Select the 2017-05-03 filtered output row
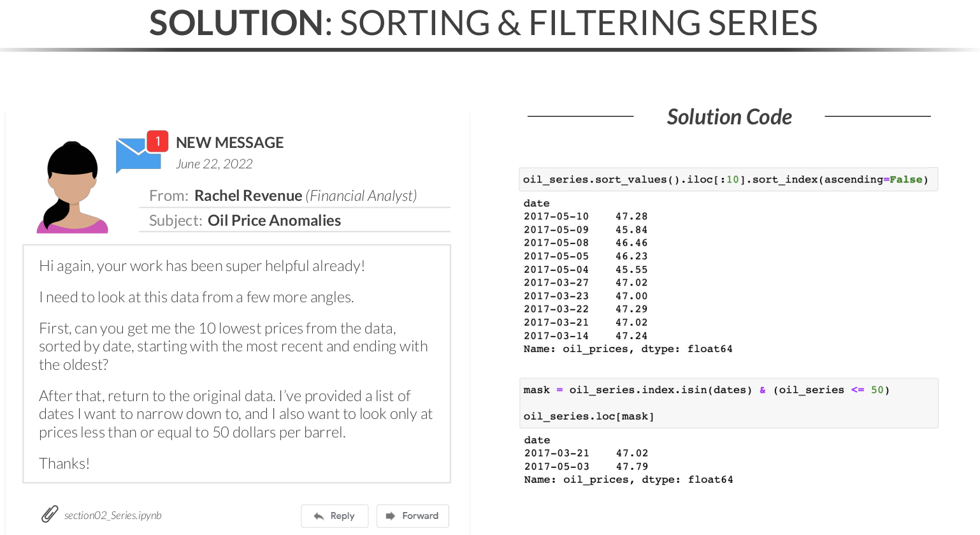Viewport: 980px width, 535px height. [586, 467]
